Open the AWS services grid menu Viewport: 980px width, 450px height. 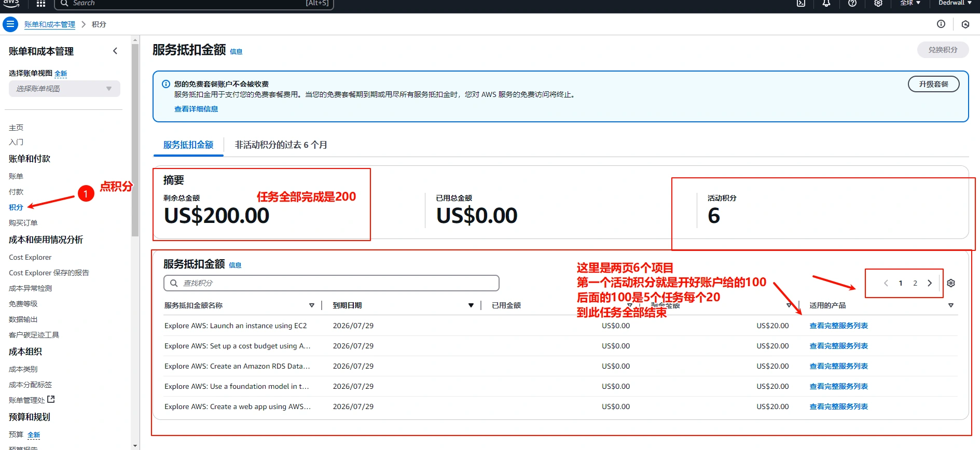click(41, 4)
